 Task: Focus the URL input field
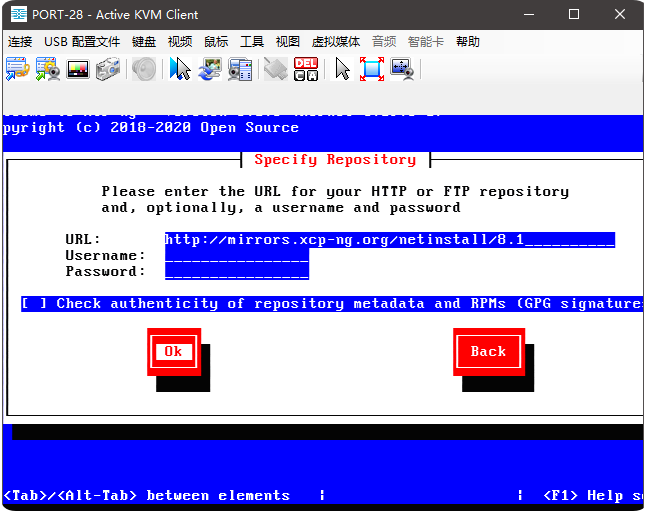point(389,240)
